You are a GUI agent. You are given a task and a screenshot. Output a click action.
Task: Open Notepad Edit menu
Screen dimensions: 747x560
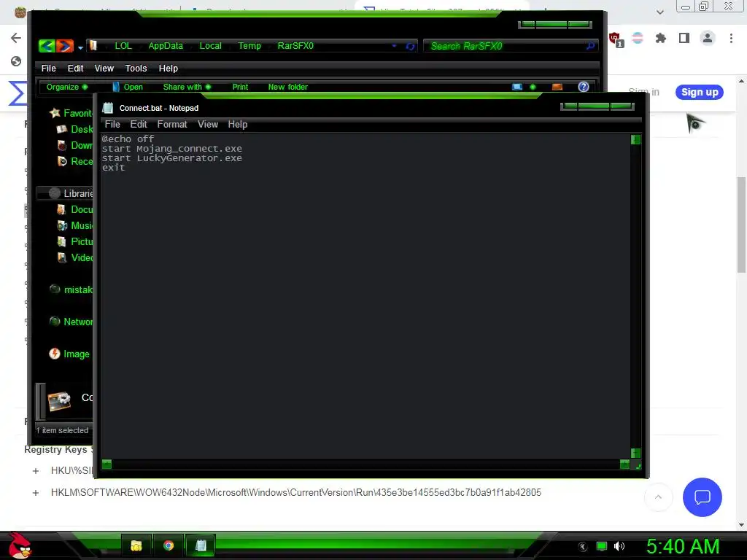[x=139, y=124]
